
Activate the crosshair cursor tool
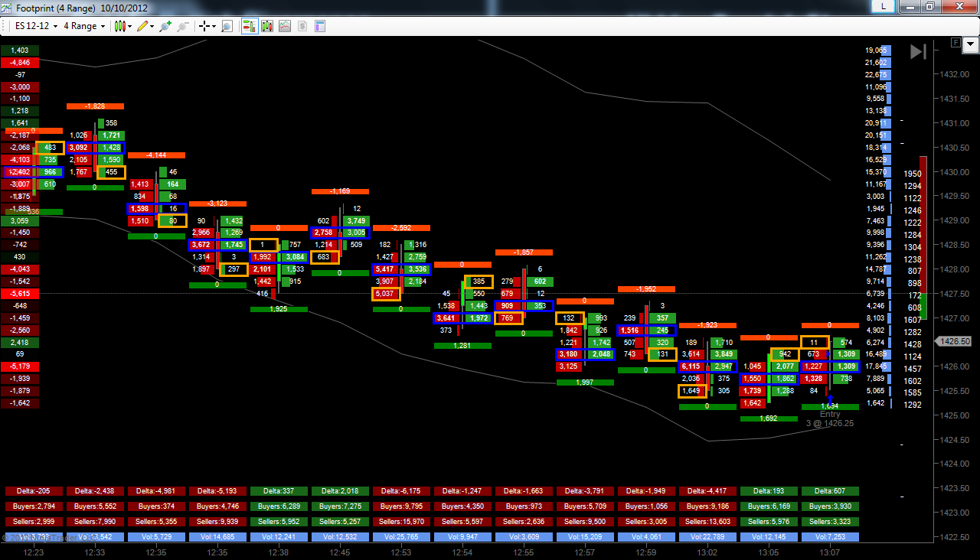(x=204, y=26)
